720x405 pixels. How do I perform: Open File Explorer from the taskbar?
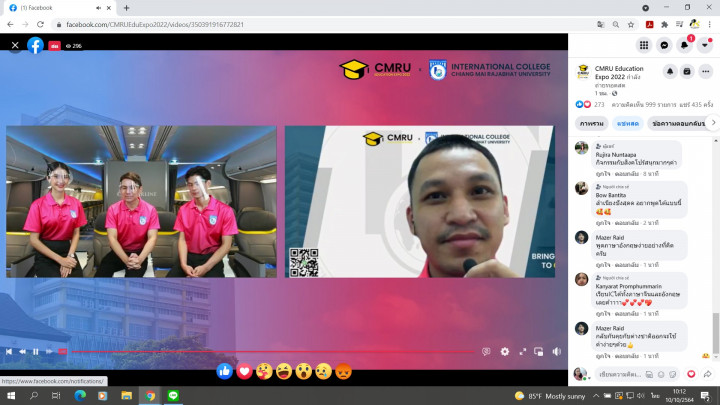click(x=126, y=395)
